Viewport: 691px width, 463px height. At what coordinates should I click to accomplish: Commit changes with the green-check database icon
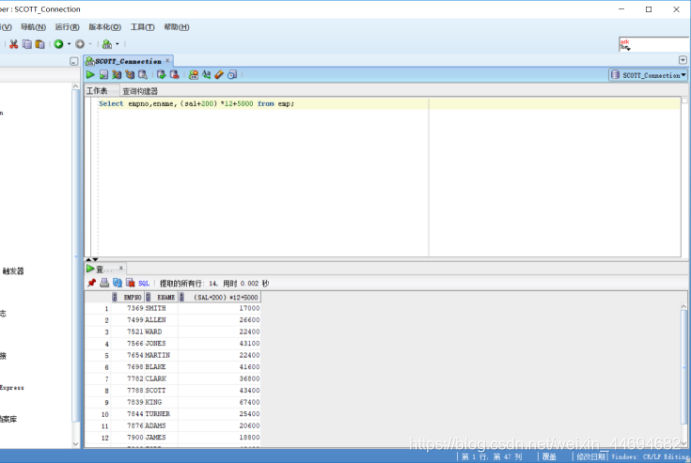point(161,74)
